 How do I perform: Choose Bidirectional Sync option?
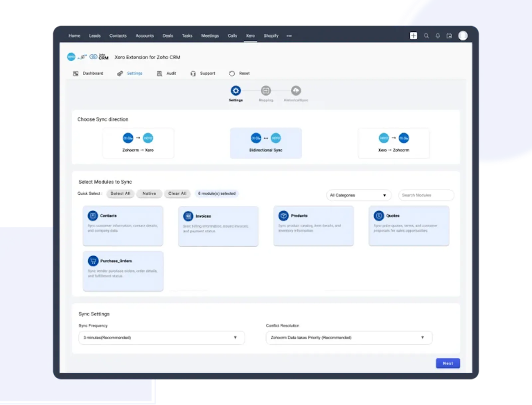(x=266, y=143)
